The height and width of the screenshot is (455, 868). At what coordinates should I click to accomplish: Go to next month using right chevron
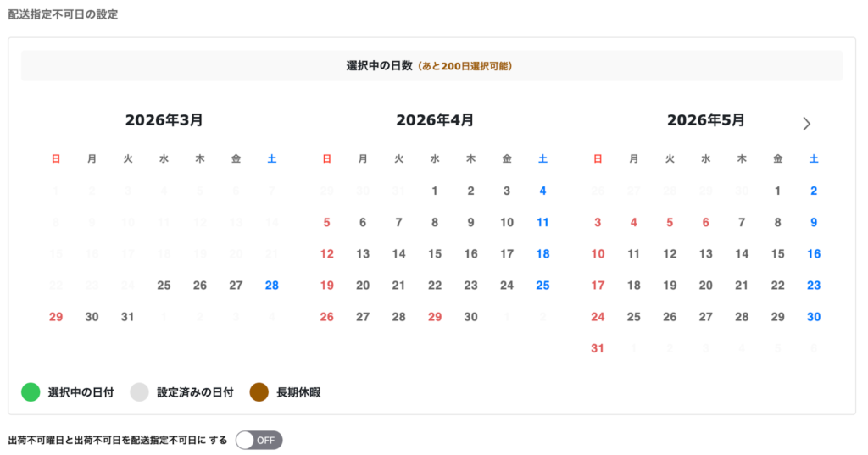[806, 124]
